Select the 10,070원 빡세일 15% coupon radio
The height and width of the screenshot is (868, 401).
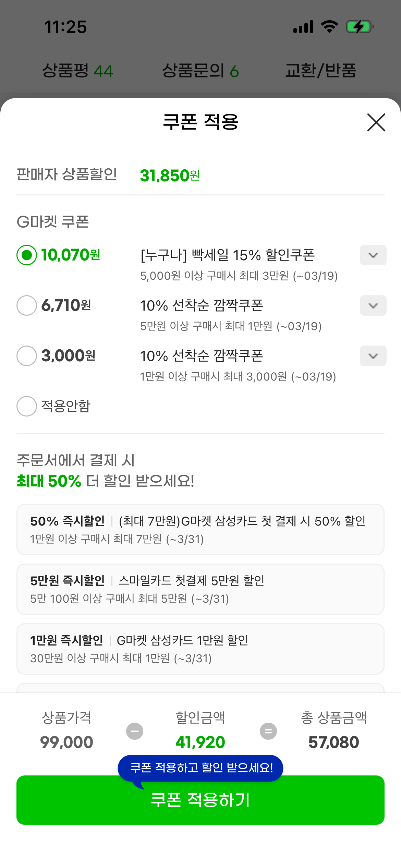pyautogui.click(x=27, y=255)
